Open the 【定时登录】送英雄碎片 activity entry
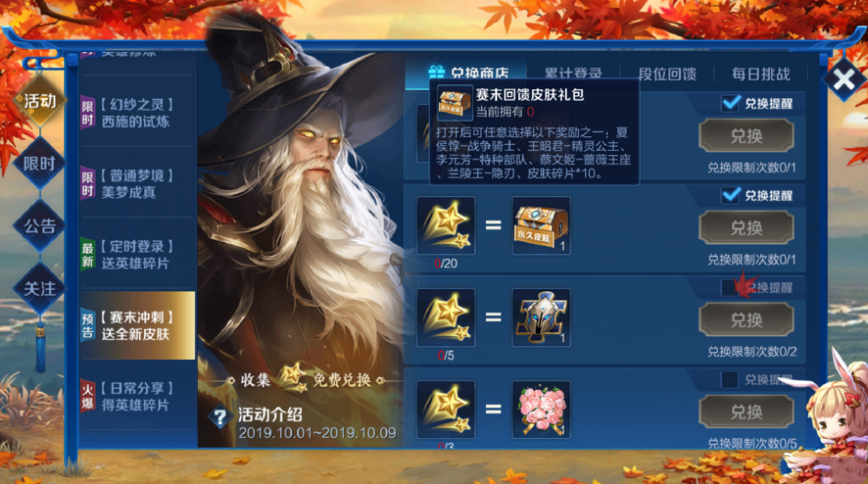 tap(137, 254)
